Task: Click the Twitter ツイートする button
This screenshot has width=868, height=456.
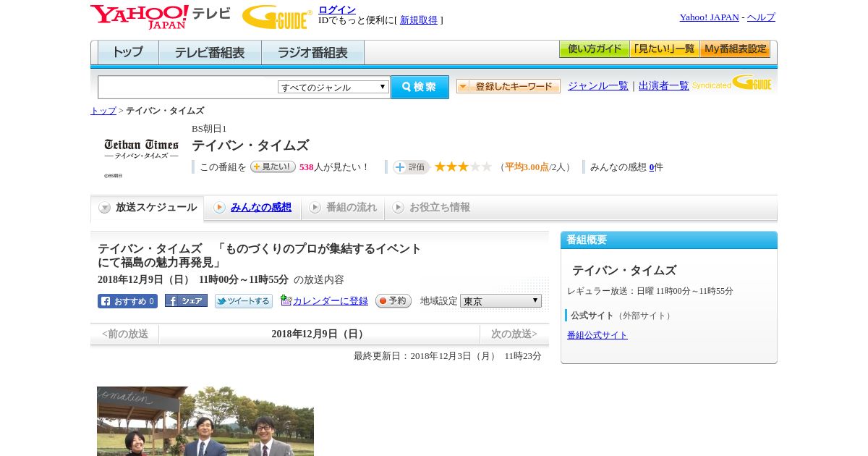Action: point(244,301)
